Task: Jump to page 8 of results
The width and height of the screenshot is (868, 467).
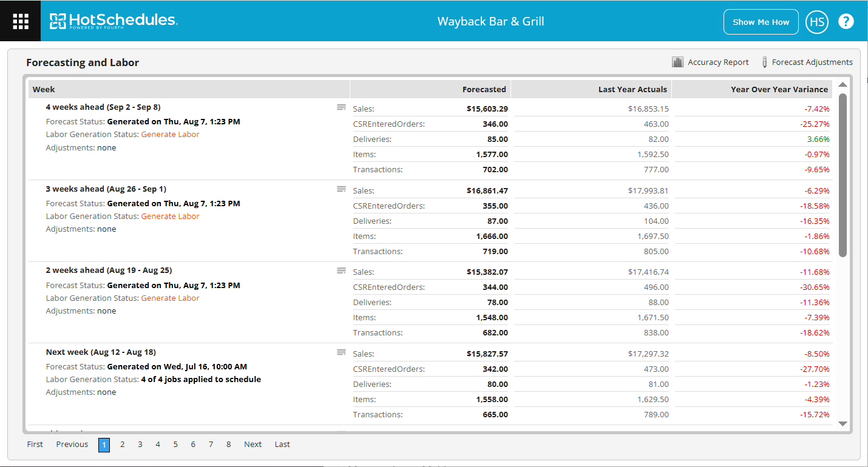Action: 228,445
